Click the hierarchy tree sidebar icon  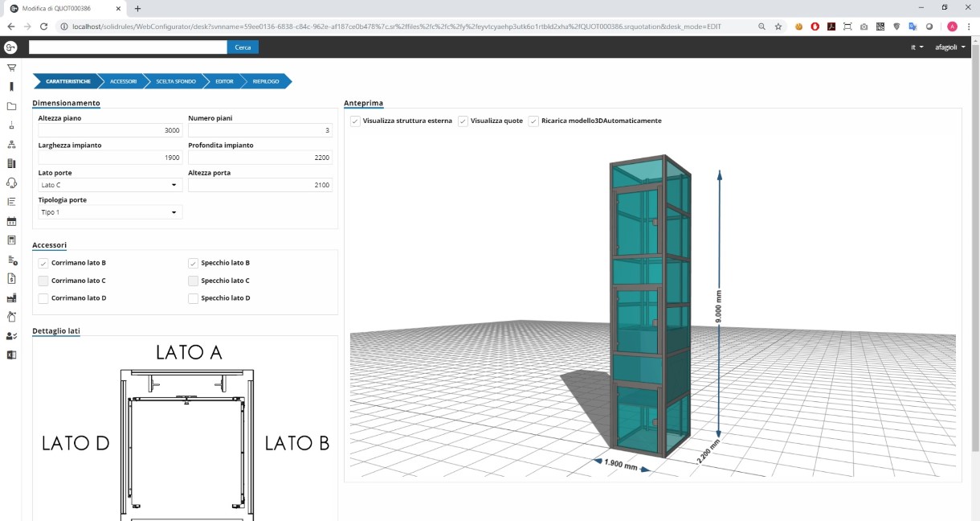(11, 145)
